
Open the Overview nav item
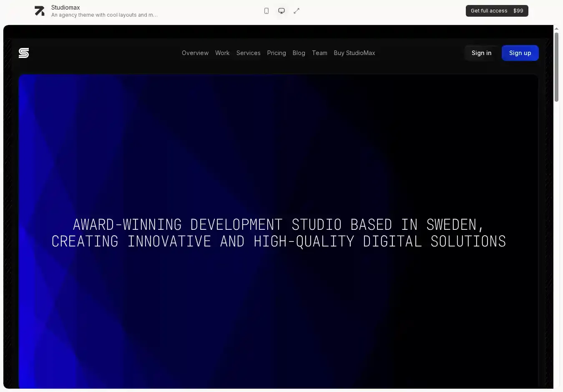(195, 53)
